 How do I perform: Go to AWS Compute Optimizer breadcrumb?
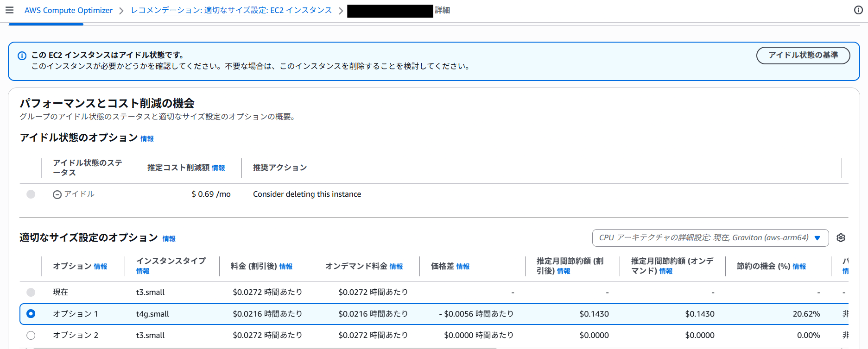69,10
